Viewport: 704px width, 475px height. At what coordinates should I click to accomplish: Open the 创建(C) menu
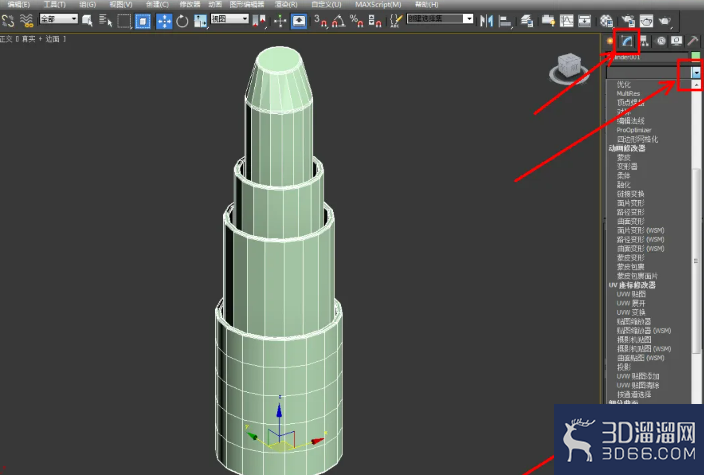[157, 4]
